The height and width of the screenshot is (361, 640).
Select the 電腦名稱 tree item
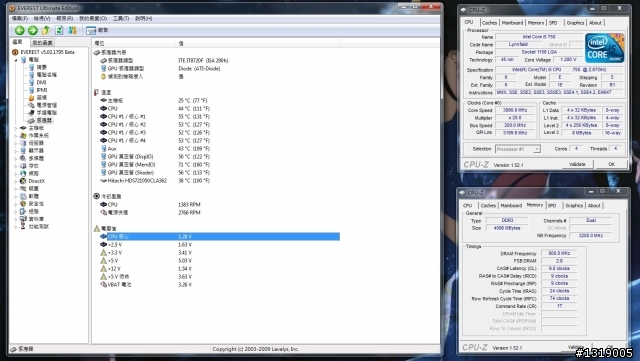(47, 75)
